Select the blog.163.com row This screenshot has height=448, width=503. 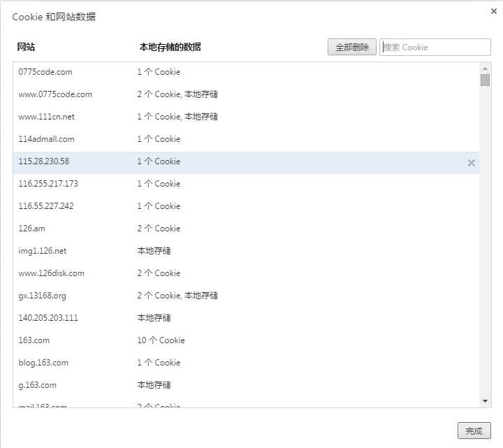(247, 363)
